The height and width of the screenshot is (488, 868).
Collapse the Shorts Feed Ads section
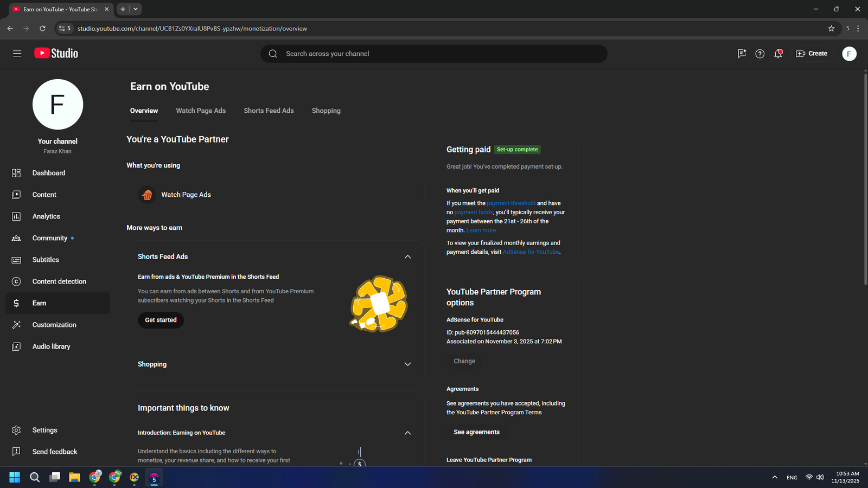(407, 256)
